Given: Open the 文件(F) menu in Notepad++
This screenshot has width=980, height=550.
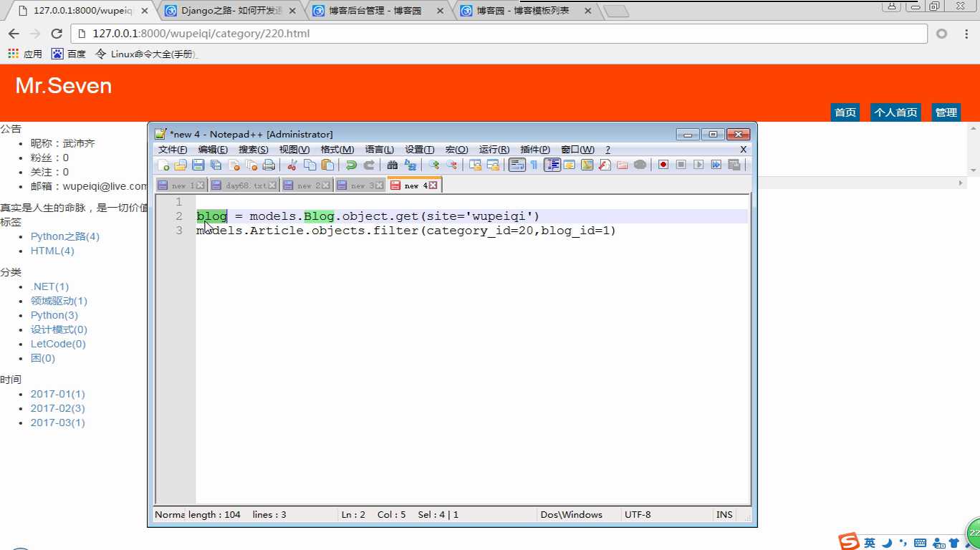Looking at the screenshot, I should tap(173, 150).
